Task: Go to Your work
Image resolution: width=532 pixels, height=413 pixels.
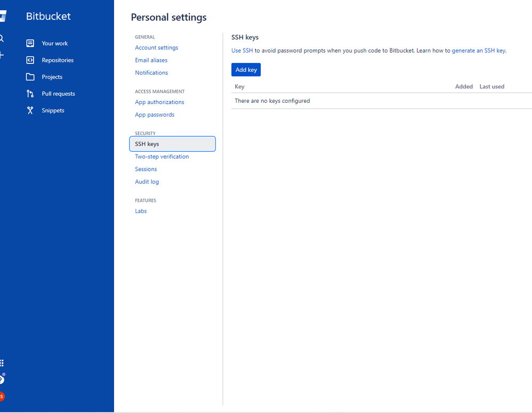Action: tap(54, 43)
